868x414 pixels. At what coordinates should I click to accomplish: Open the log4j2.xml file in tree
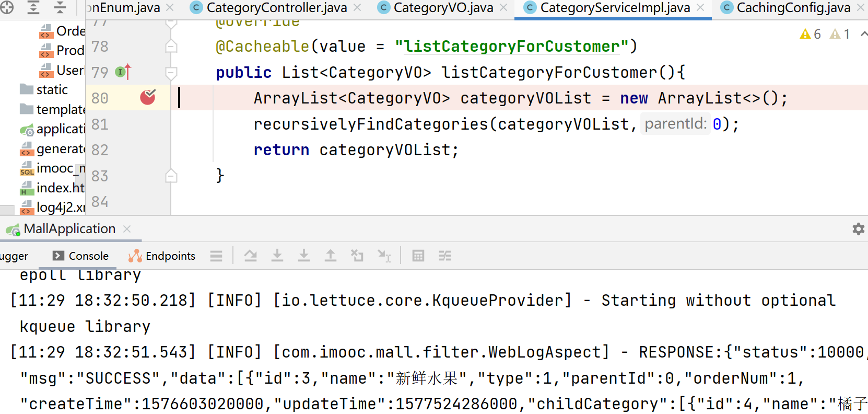(x=52, y=208)
